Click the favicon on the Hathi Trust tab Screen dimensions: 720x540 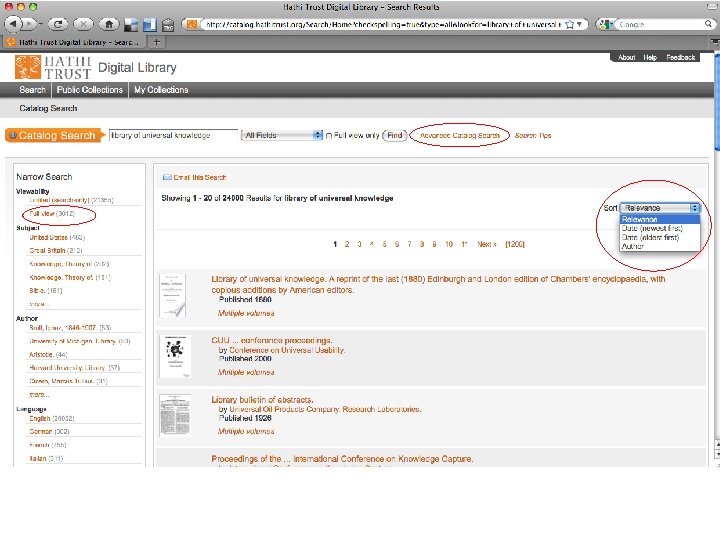click(x=11, y=42)
